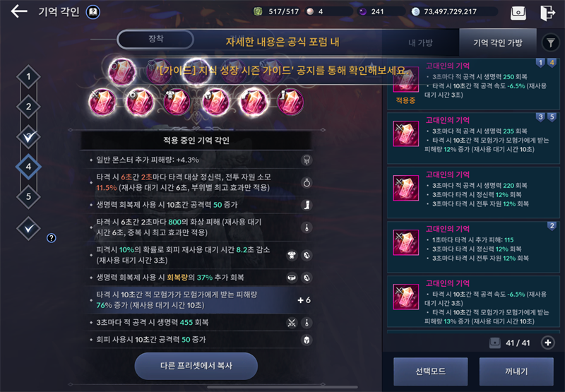Expand the 일반 몬스터 추가 피해량 effect row
This screenshot has width=565, height=392.
click(197, 160)
